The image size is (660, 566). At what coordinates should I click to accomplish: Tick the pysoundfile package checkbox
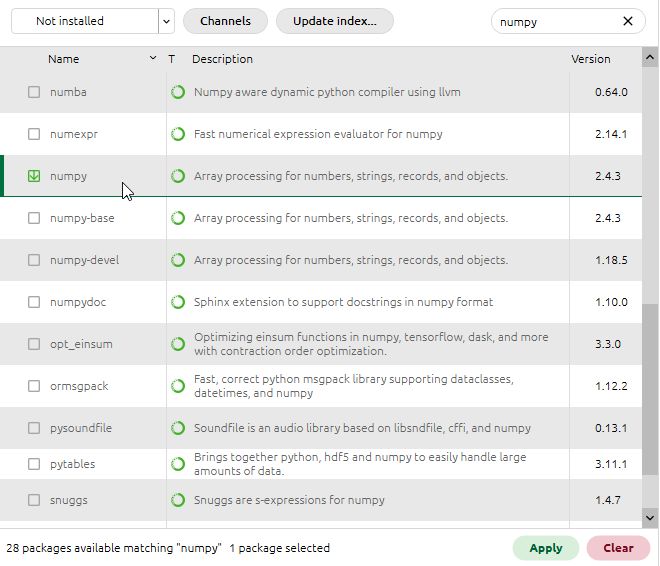point(34,428)
